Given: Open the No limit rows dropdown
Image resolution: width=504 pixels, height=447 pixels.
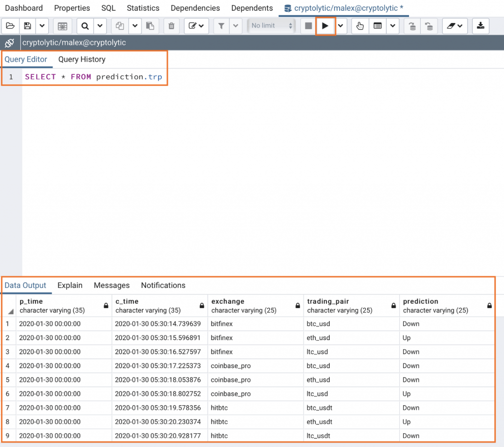Looking at the screenshot, I should [x=271, y=26].
